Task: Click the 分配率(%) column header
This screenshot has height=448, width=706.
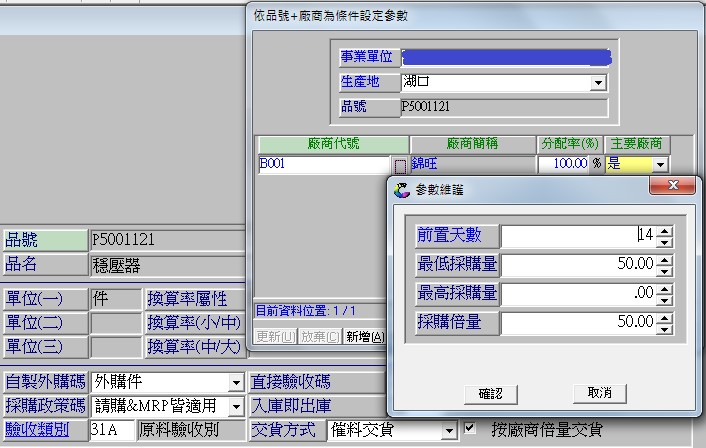Action: [570, 145]
